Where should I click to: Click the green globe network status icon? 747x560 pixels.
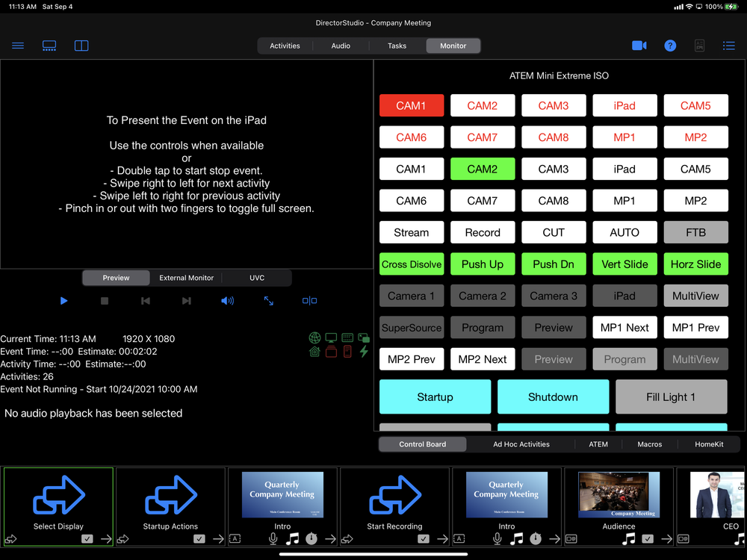coord(314,337)
